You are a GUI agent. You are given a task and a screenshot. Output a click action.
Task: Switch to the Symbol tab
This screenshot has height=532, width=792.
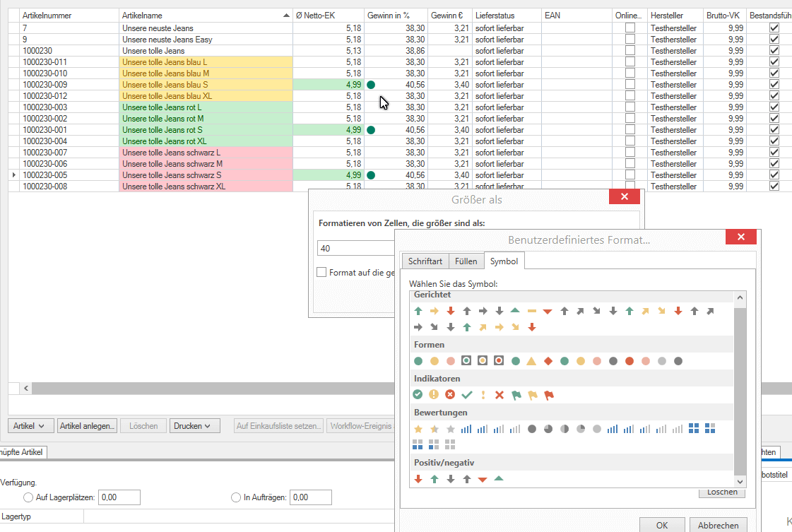504,261
